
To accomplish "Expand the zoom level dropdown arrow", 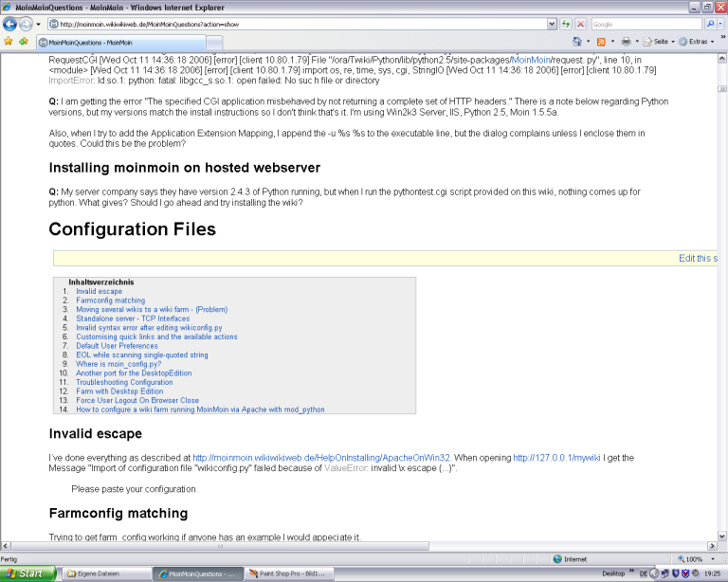I will (713, 559).
